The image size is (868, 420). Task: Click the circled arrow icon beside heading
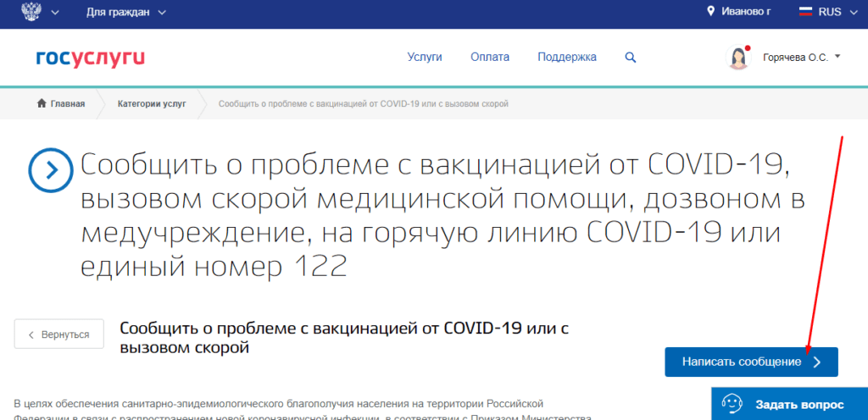52,170
